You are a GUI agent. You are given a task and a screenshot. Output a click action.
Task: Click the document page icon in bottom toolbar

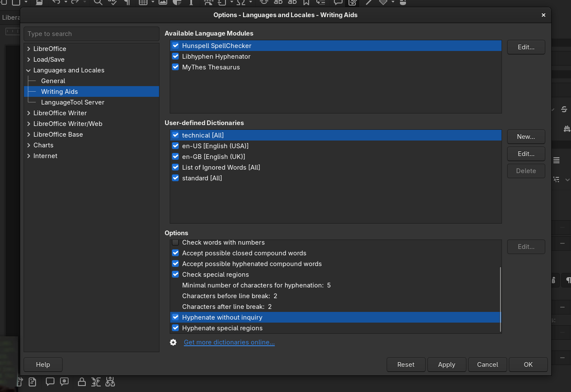tap(33, 382)
